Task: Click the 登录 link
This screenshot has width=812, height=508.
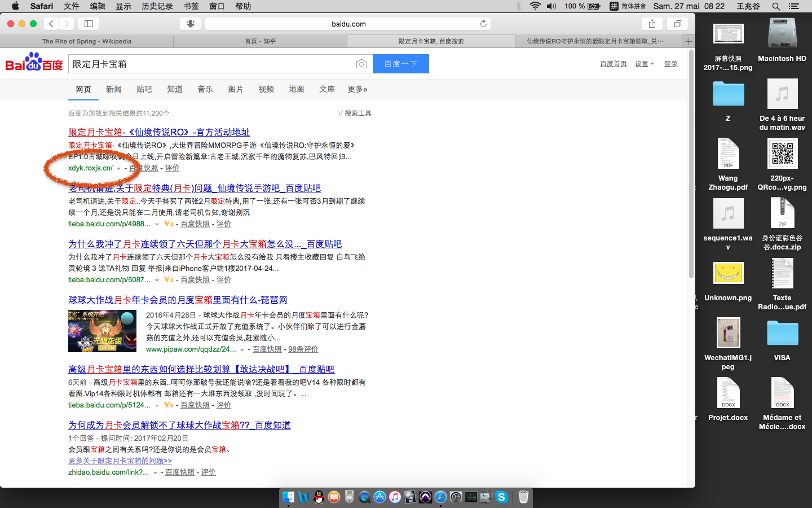Action: tap(671, 64)
